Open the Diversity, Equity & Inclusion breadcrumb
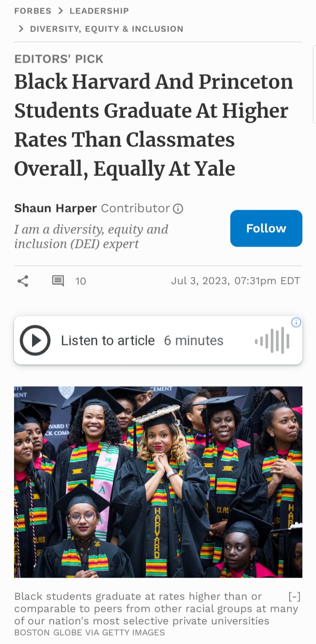316x644 pixels. coord(107,29)
